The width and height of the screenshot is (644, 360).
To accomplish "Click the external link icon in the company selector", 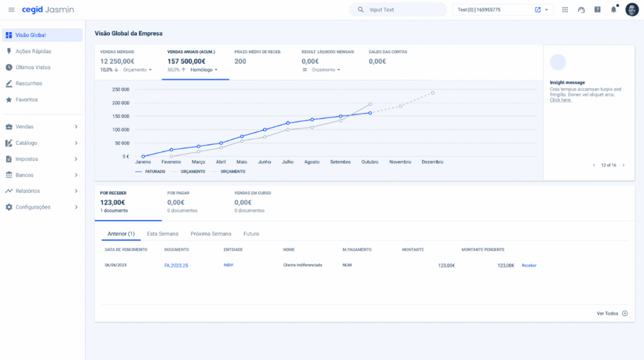I will click(538, 10).
